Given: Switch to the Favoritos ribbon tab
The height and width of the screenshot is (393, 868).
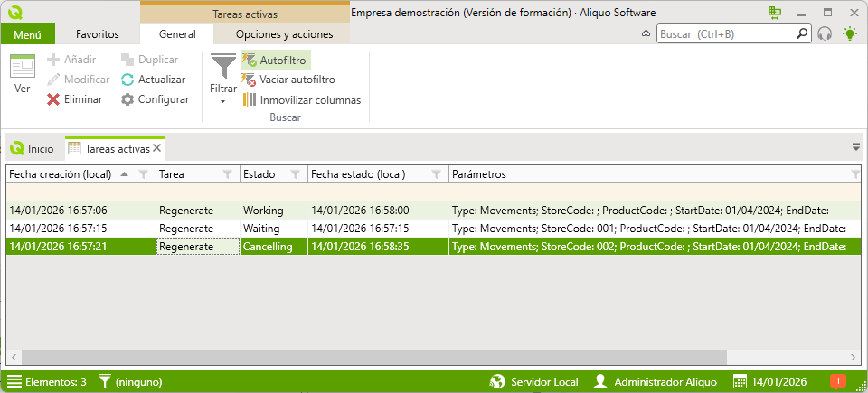Looking at the screenshot, I should pyautogui.click(x=98, y=34).
